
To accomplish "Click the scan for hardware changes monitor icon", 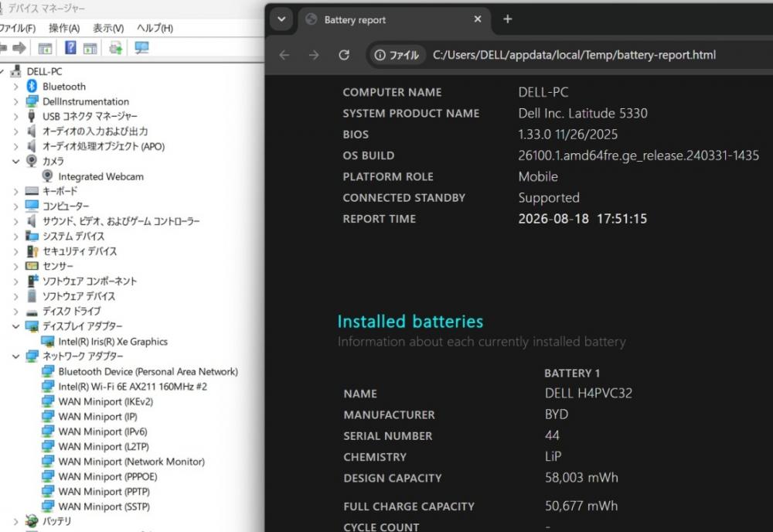I will tap(141, 48).
